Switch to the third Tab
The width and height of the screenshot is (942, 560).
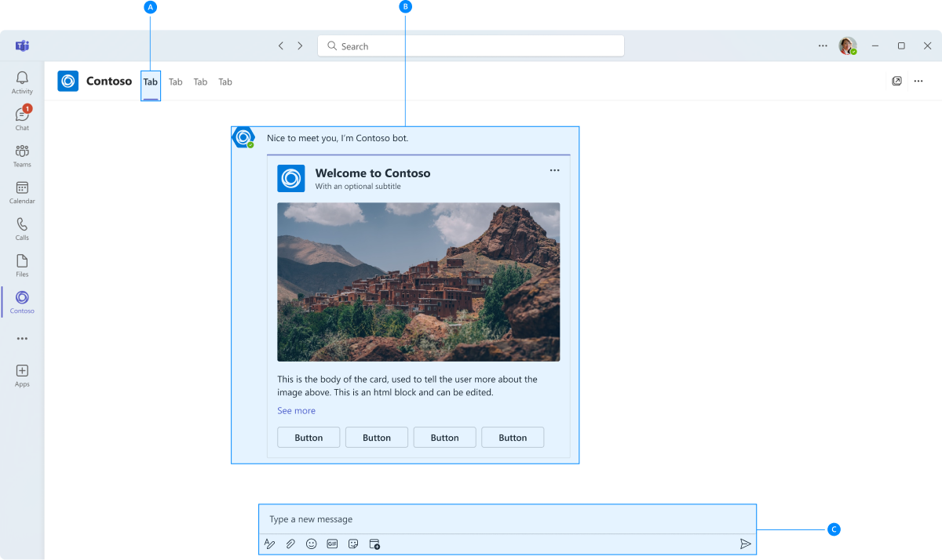coord(201,82)
